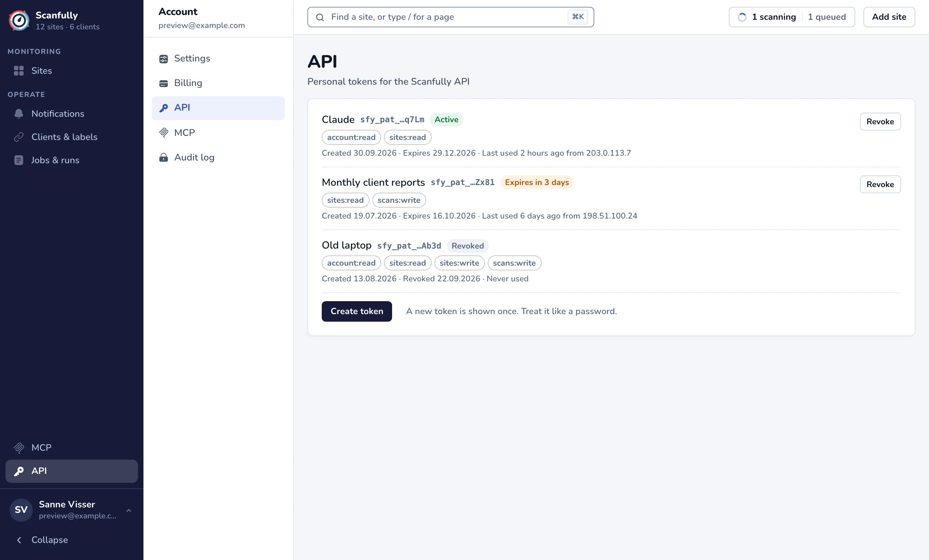
Task: Click the scanning spinner icon
Action: [x=741, y=17]
